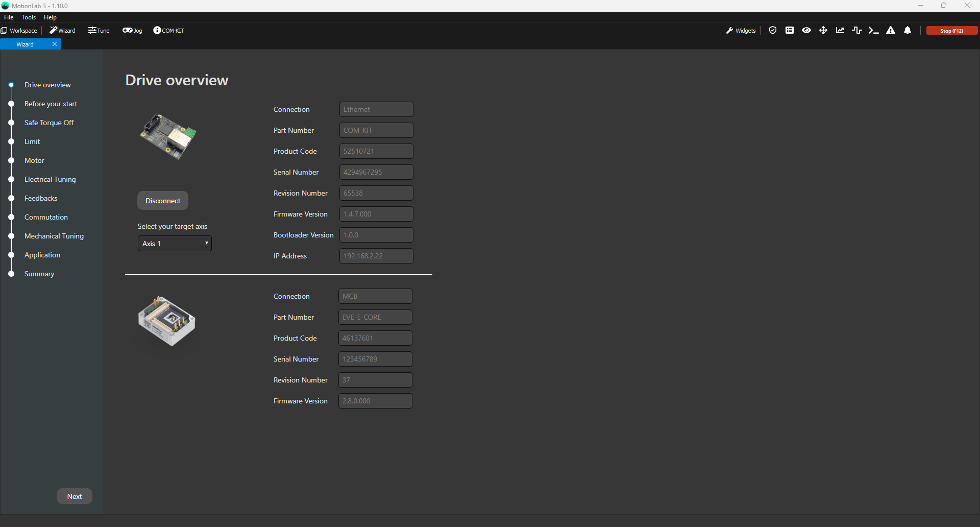Go to Electrical Tuning wizard step
The image size is (980, 527).
50,179
